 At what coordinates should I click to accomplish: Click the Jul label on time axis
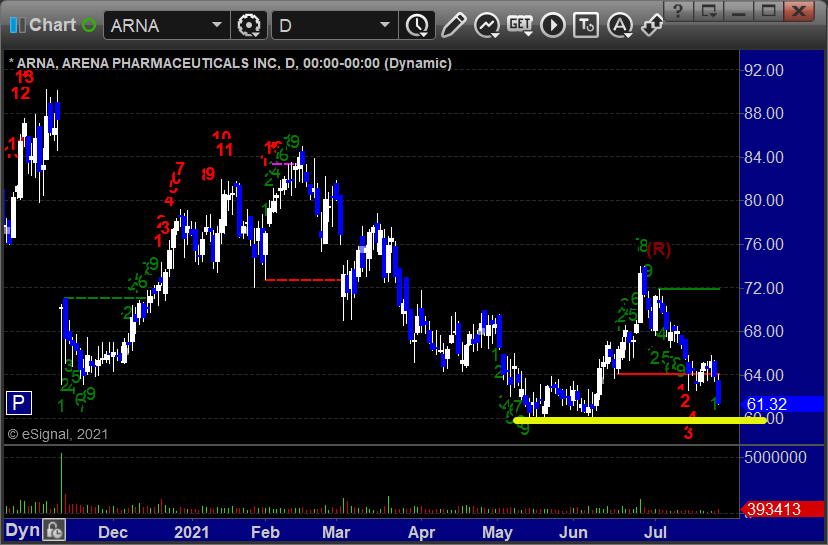tap(655, 532)
